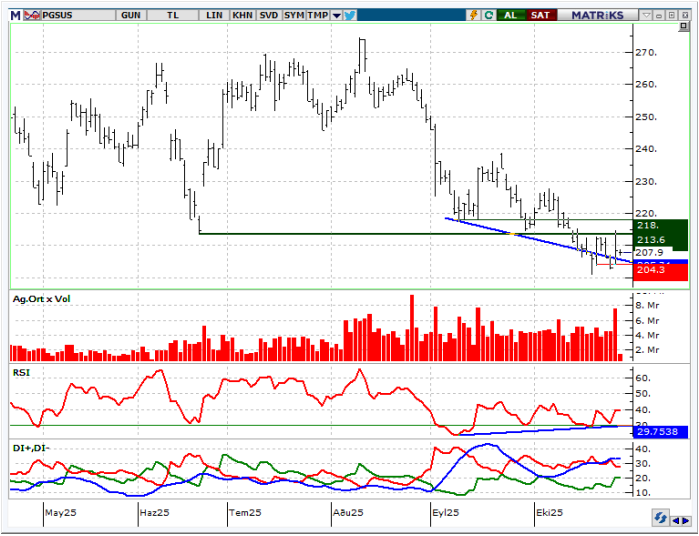Click the blue refresh icon at bottom right
This screenshot has height=536, width=699.
point(661,517)
